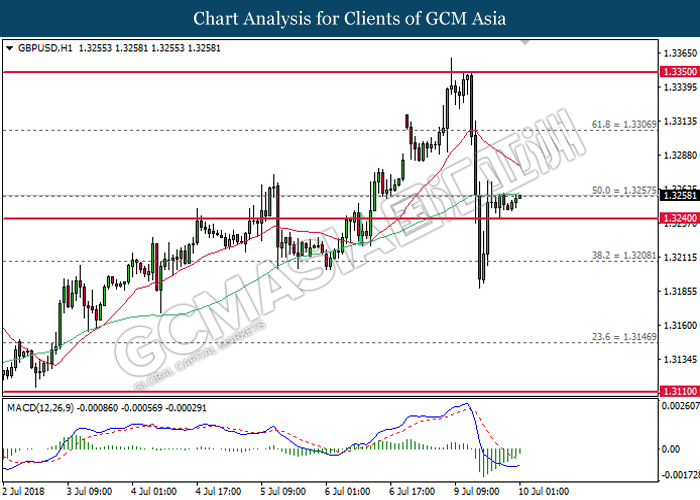Screen dimensions: 700x500
Task: Select the 1.31855 price axis value
Action: (680, 292)
